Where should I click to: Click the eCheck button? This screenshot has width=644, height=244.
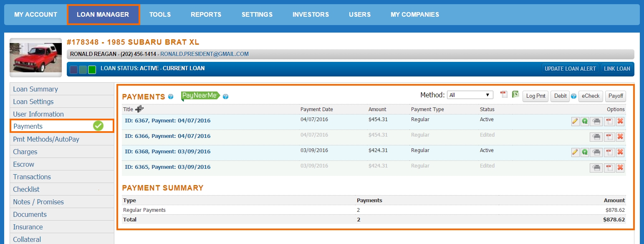click(591, 96)
